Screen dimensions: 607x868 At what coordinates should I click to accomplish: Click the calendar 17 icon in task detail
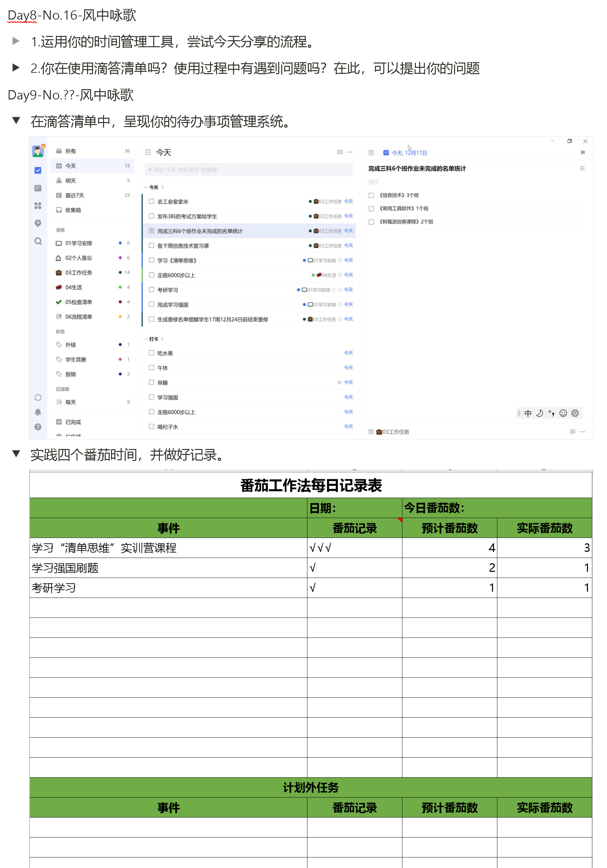[x=386, y=153]
